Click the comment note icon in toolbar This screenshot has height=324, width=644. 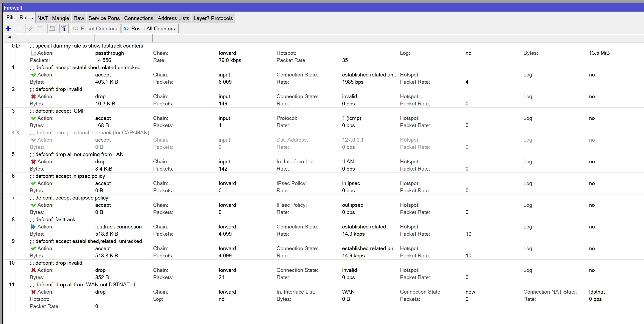tap(52, 28)
